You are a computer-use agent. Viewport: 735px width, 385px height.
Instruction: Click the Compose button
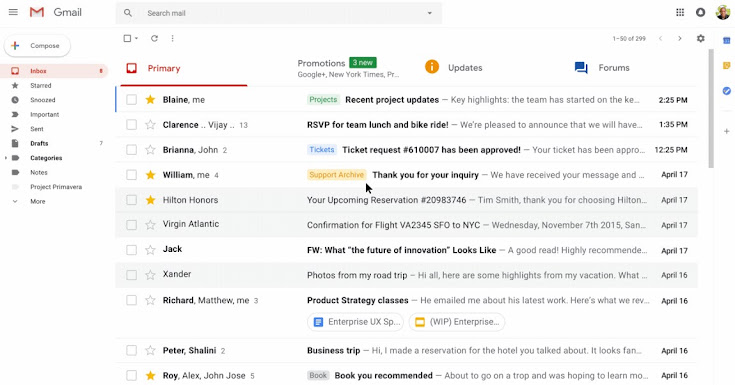38,45
